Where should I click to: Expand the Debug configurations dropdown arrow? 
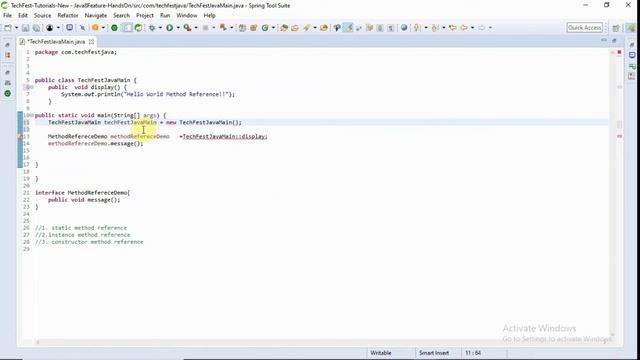[x=160, y=28]
